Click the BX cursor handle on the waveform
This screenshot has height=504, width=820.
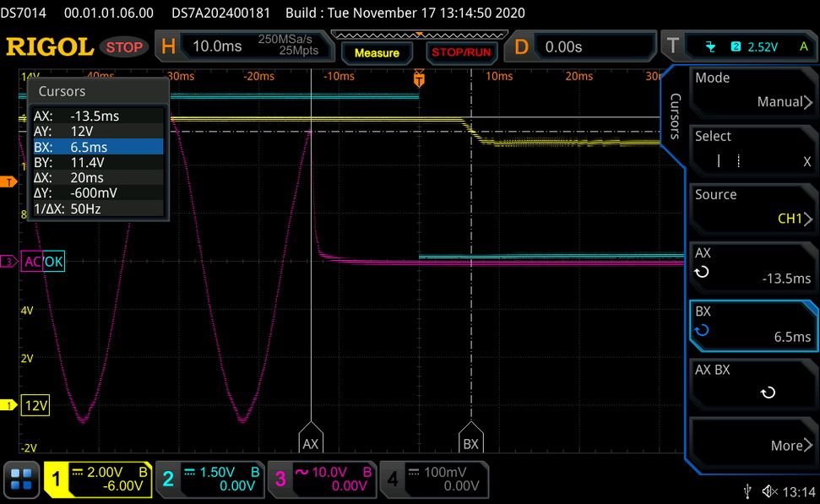coord(470,438)
